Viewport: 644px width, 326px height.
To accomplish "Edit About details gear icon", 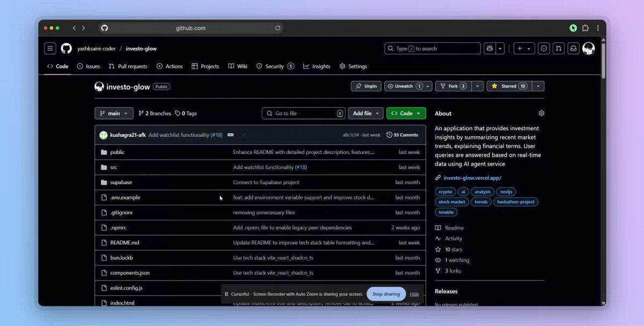I will 541,113.
